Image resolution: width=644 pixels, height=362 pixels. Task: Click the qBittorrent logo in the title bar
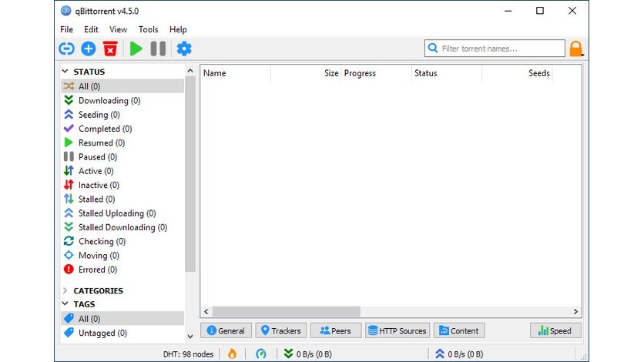pyautogui.click(x=65, y=11)
